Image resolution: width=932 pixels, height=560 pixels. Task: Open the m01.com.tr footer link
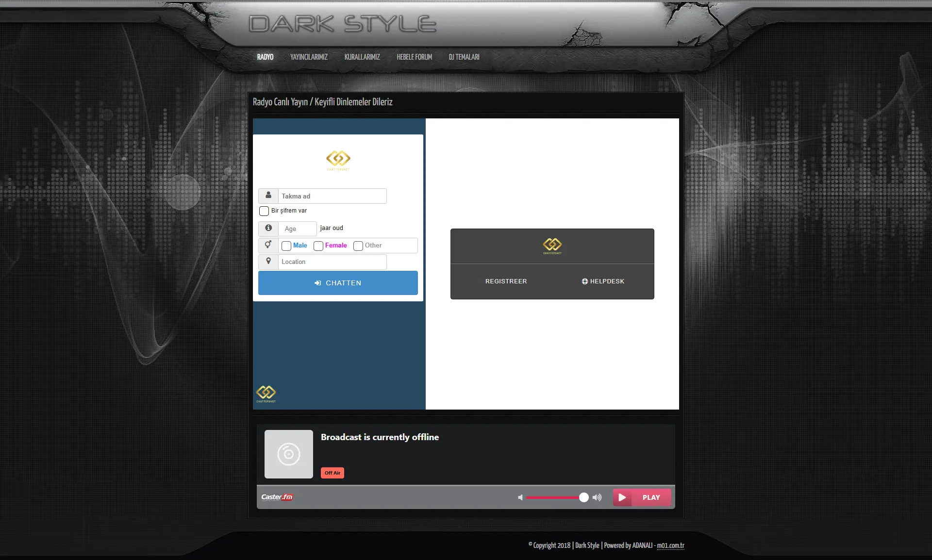coord(671,545)
